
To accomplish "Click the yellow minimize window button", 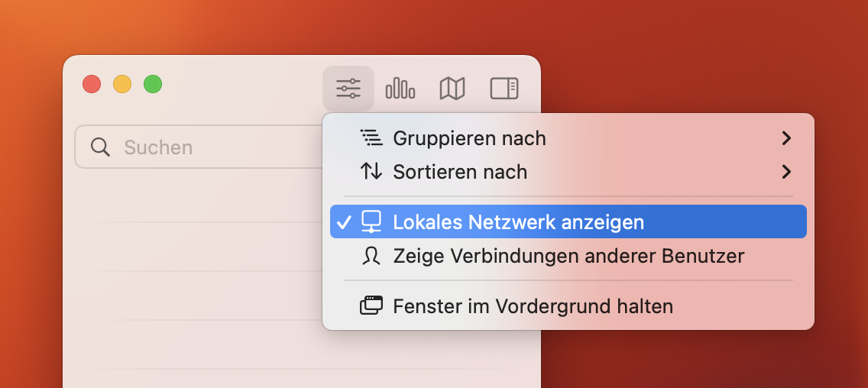I will point(122,84).
